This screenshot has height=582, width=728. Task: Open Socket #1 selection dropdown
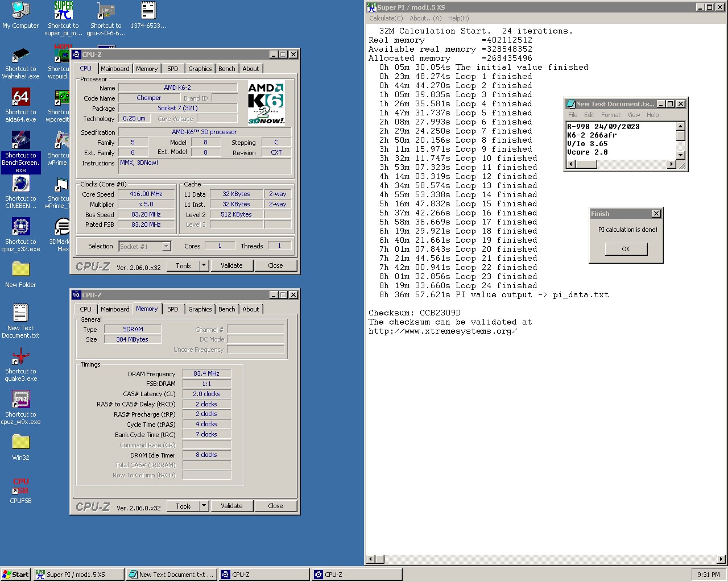[166, 246]
